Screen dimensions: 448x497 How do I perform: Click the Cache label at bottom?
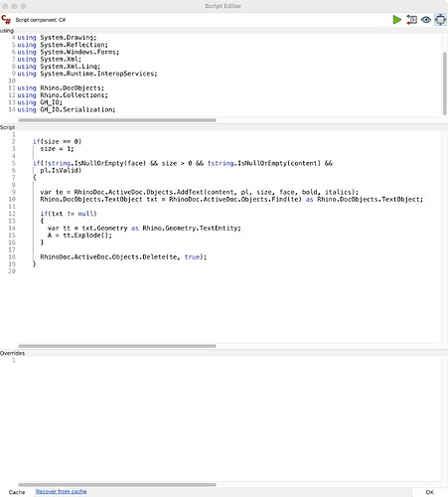click(x=17, y=492)
